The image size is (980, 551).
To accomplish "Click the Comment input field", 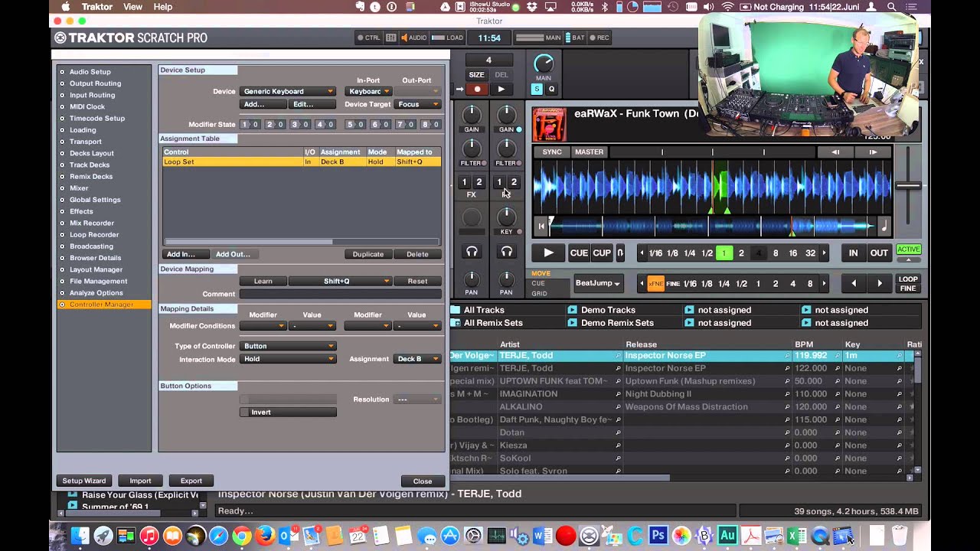I will (x=340, y=294).
